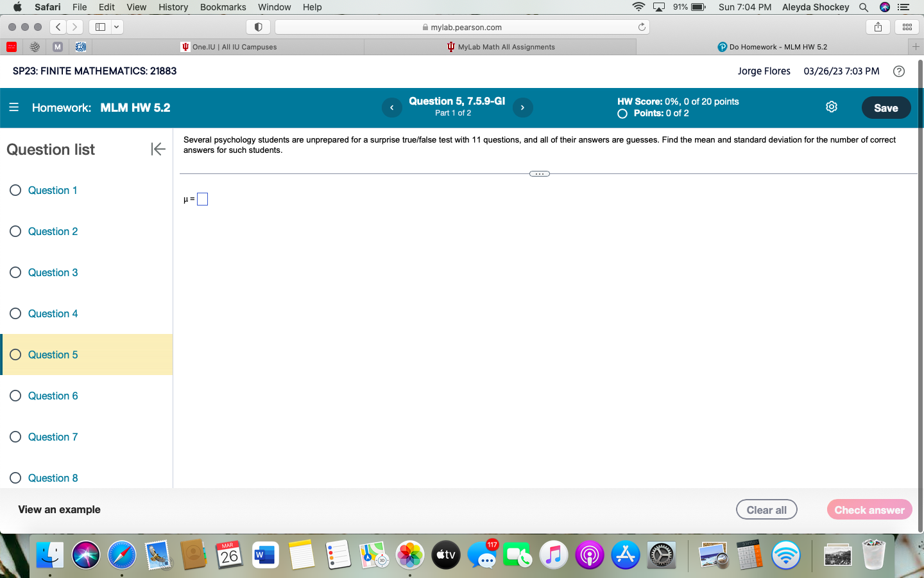Screen dimensions: 924x578
Task: Open the Bookmarks menu
Action: tap(223, 7)
